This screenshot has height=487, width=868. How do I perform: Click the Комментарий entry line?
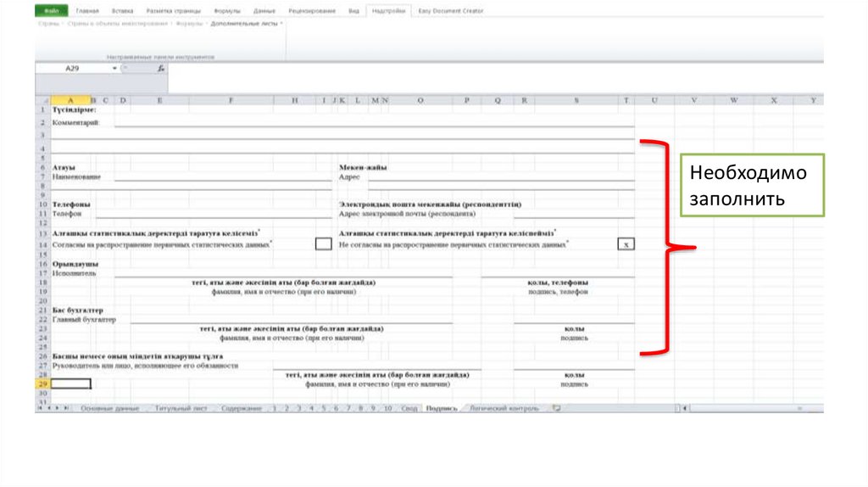point(374,122)
